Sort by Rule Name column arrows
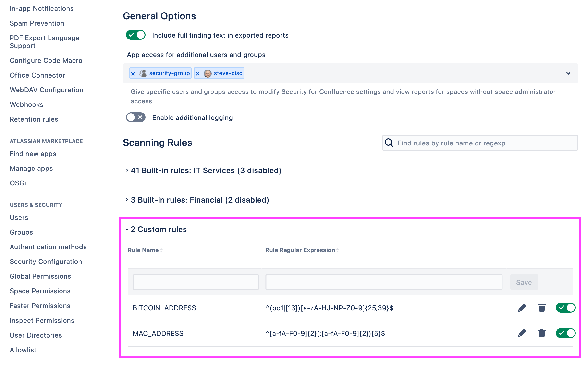Image resolution: width=588 pixels, height=365 pixels. point(161,250)
